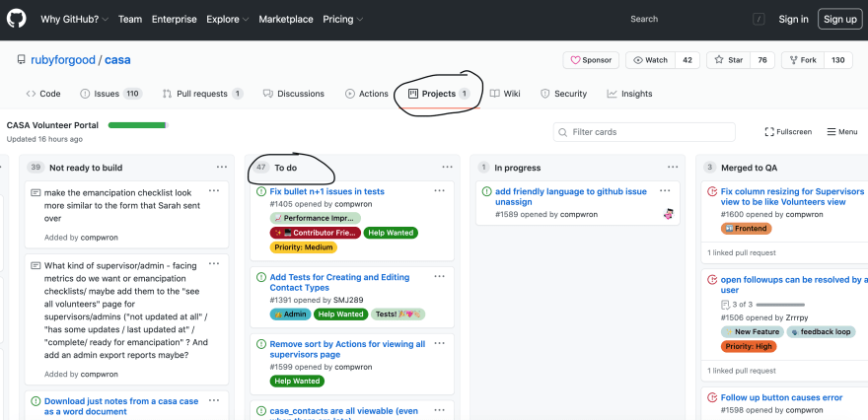The width and height of the screenshot is (868, 420).
Task: Expand the Why GitHub? dropdown
Action: click(74, 19)
